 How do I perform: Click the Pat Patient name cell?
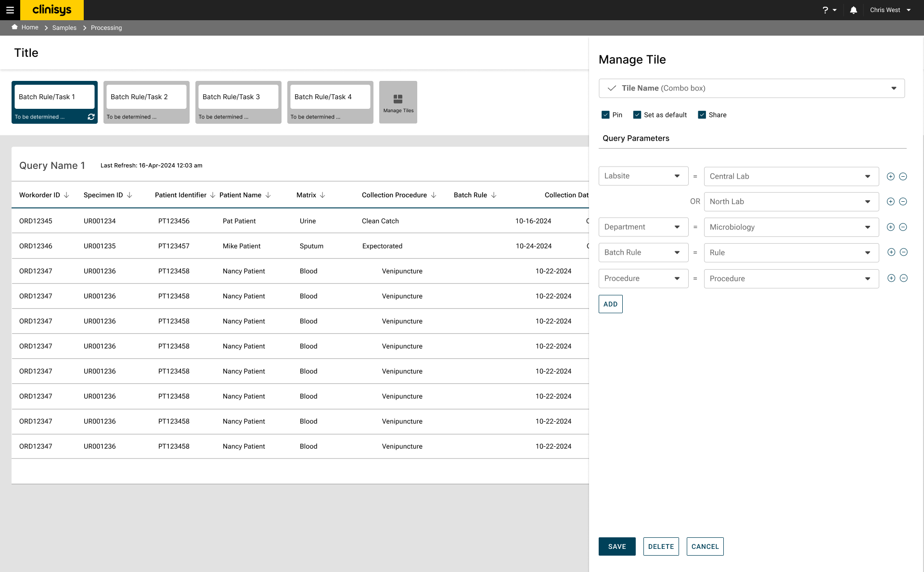click(x=239, y=221)
